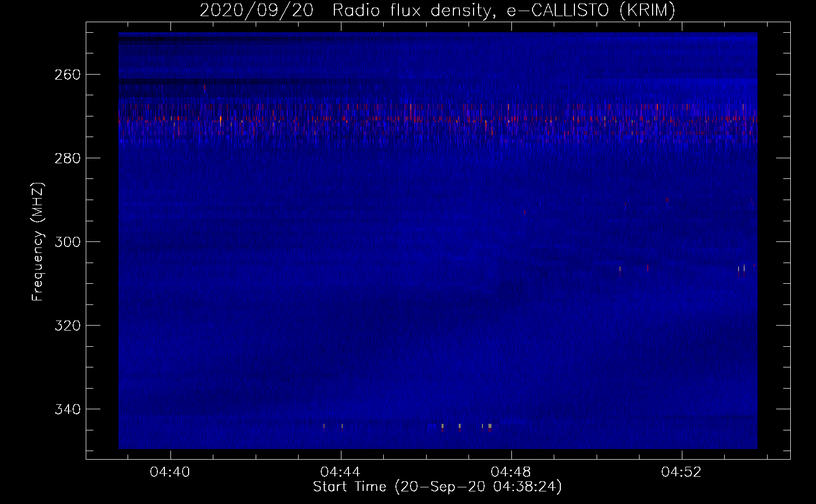Click the 04:40 time tick label
816x504 pixels.
click(170, 472)
